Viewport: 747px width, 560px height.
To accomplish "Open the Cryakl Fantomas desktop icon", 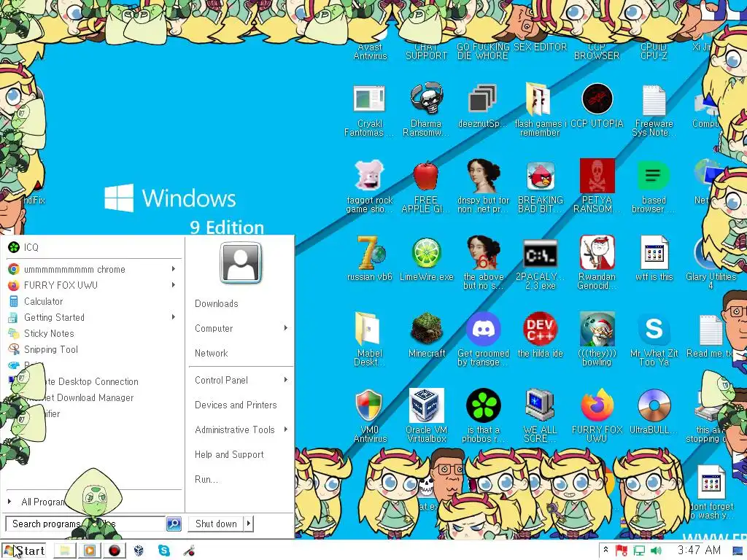I will click(369, 99).
